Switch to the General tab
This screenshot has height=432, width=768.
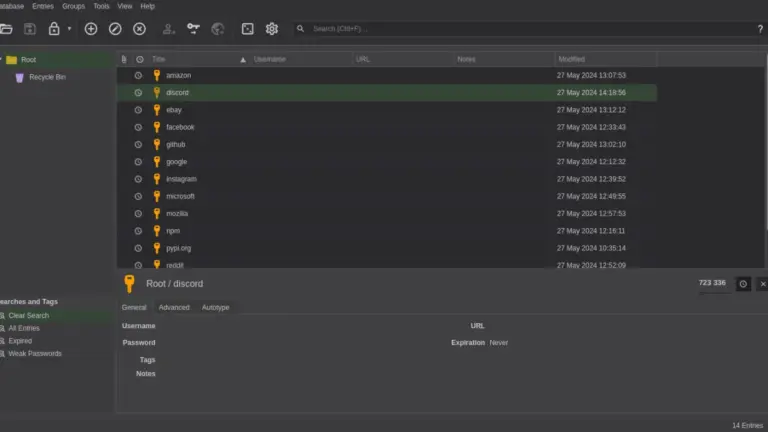click(x=134, y=308)
